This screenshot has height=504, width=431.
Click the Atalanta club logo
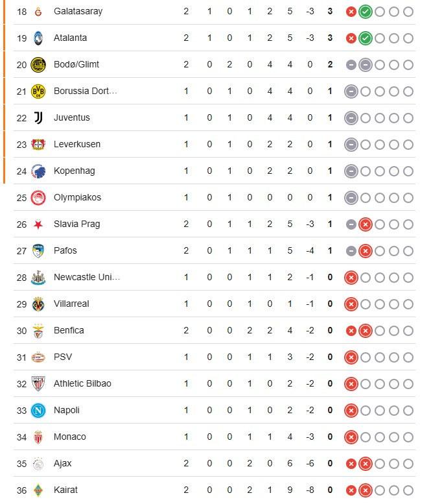tap(38, 38)
